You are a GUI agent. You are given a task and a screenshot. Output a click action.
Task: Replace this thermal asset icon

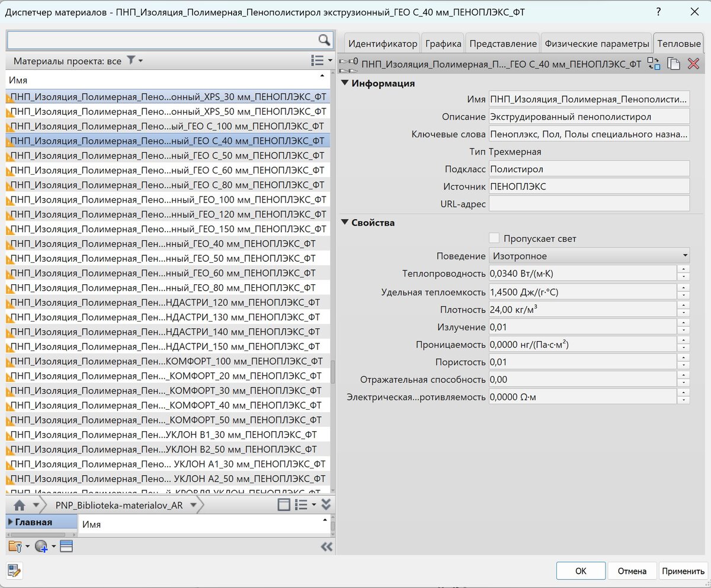[x=654, y=64]
